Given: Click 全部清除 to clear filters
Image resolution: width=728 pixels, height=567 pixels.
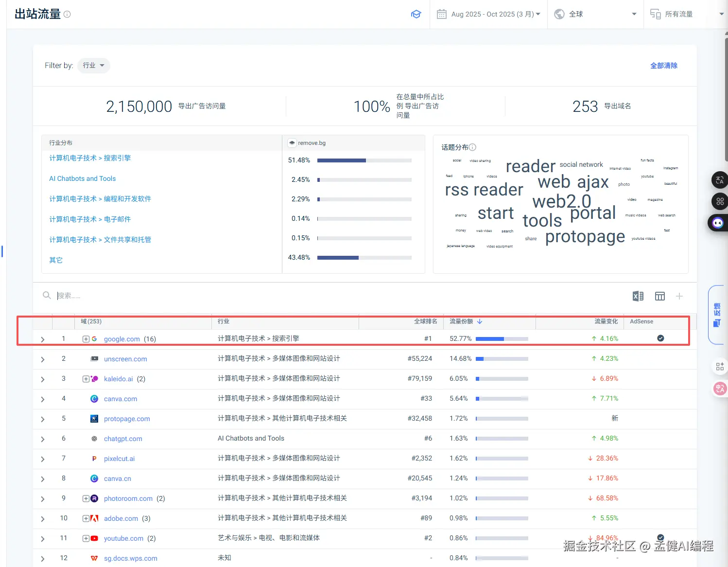Looking at the screenshot, I should (x=664, y=66).
